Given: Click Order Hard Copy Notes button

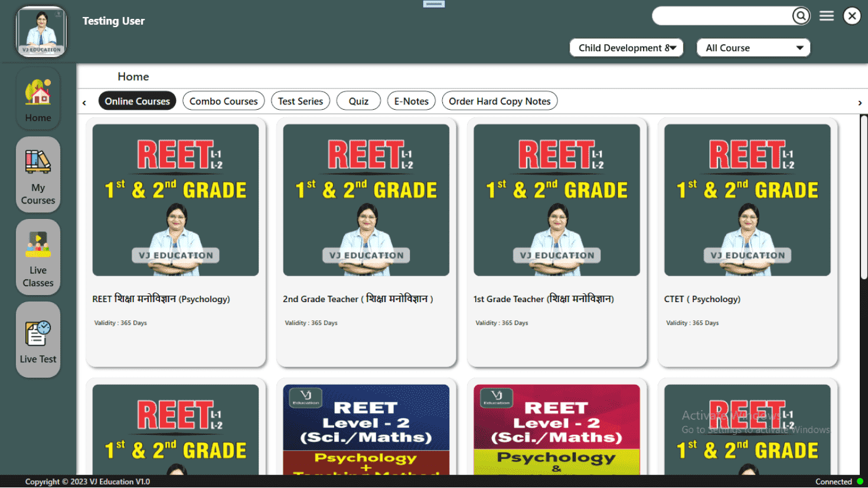Looking at the screenshot, I should [499, 101].
